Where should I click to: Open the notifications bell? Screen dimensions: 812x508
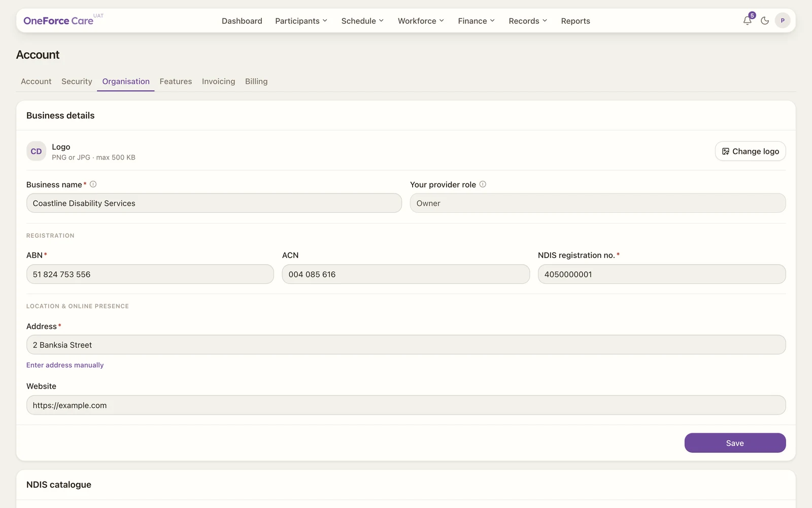[x=747, y=21]
